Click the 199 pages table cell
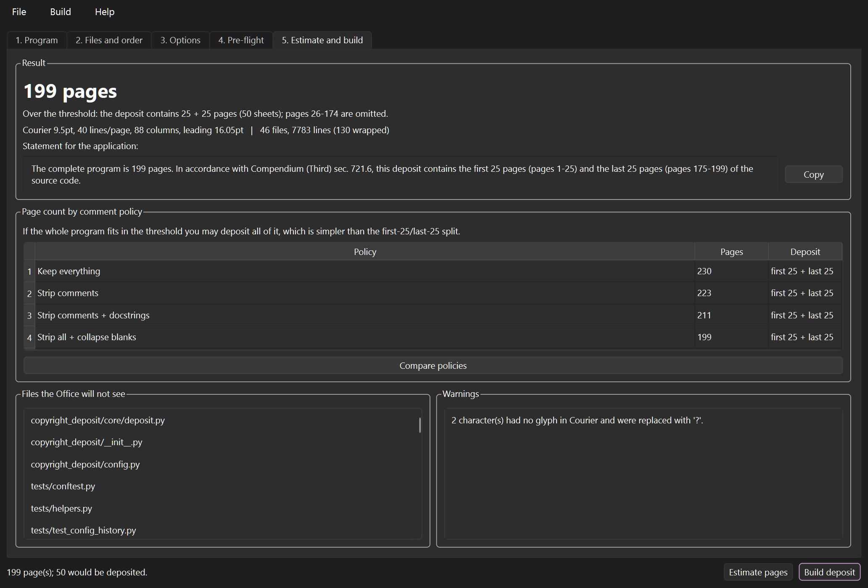 (x=731, y=337)
